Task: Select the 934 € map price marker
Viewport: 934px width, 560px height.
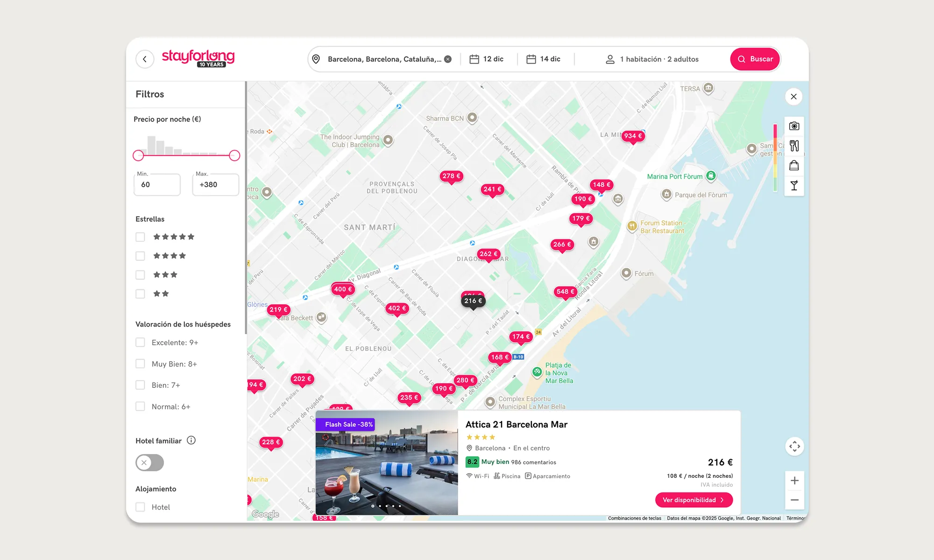Action: click(633, 136)
